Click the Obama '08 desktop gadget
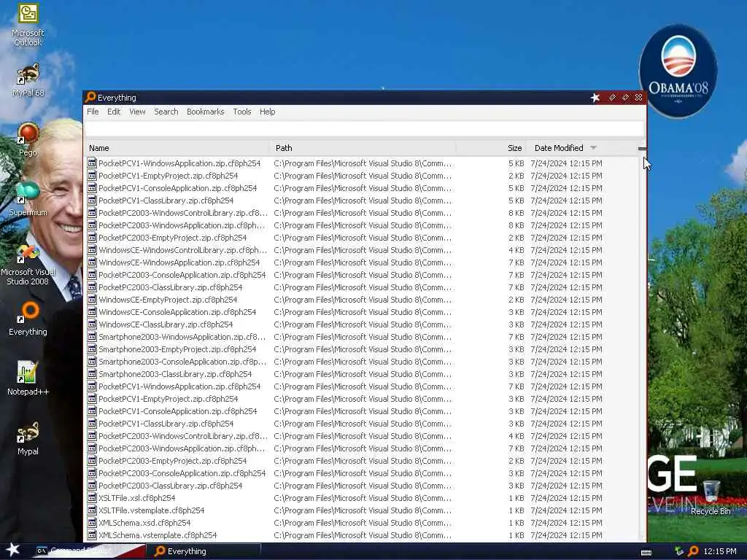This screenshot has width=747, height=560. 678,71
